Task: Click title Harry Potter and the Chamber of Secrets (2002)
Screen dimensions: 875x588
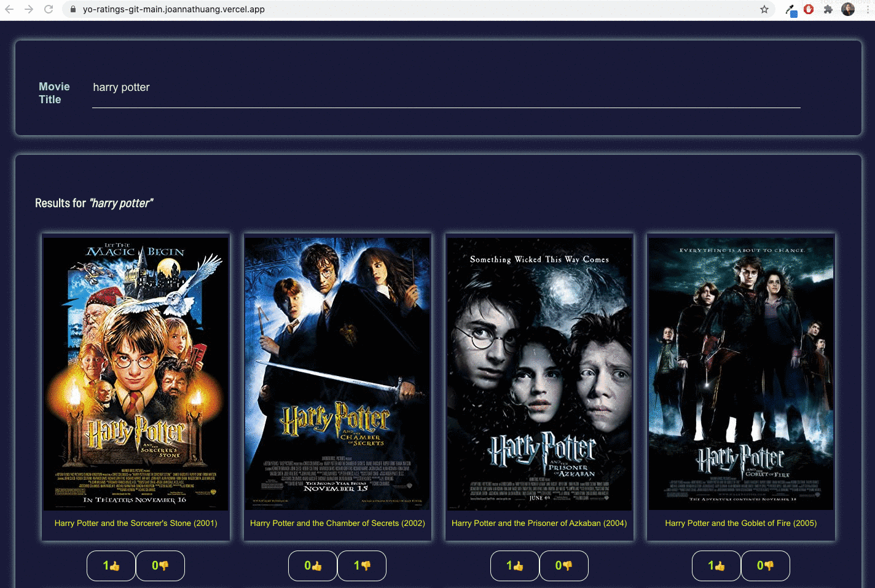Action: 337,523
